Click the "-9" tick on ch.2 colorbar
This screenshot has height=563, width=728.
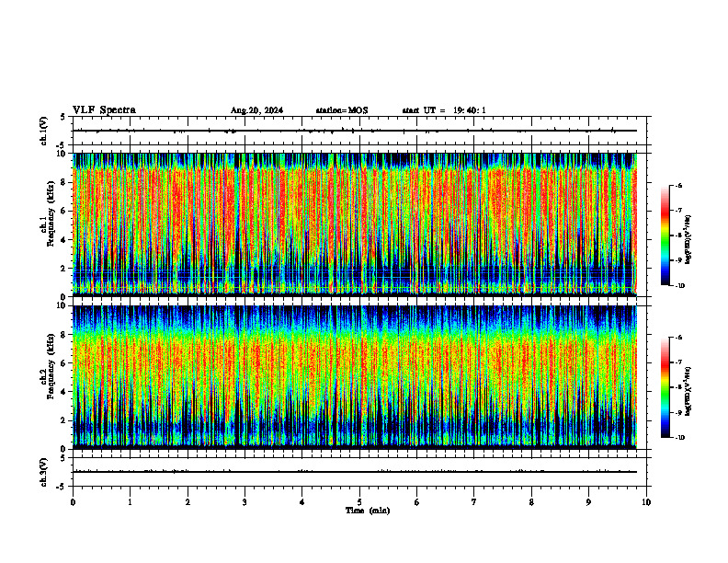click(x=678, y=412)
